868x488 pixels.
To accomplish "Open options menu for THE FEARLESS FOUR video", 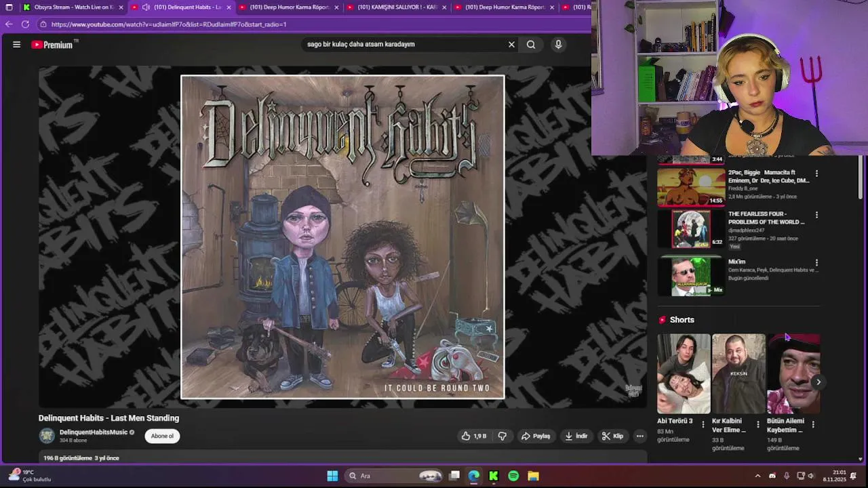I will point(816,215).
